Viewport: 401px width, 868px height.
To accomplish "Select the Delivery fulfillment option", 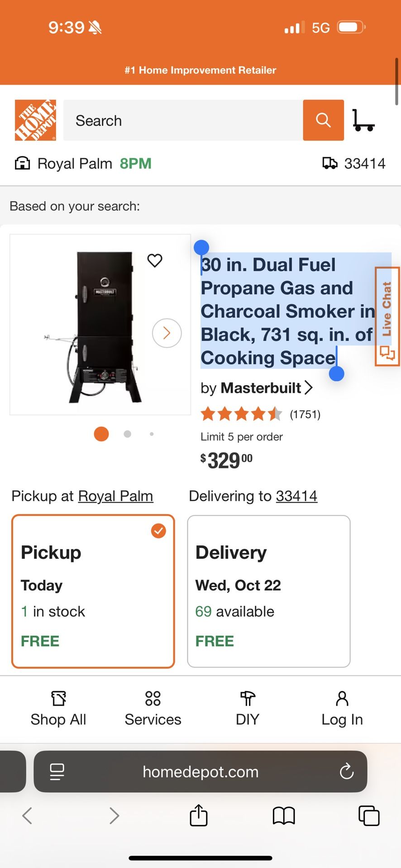I will pos(269,591).
